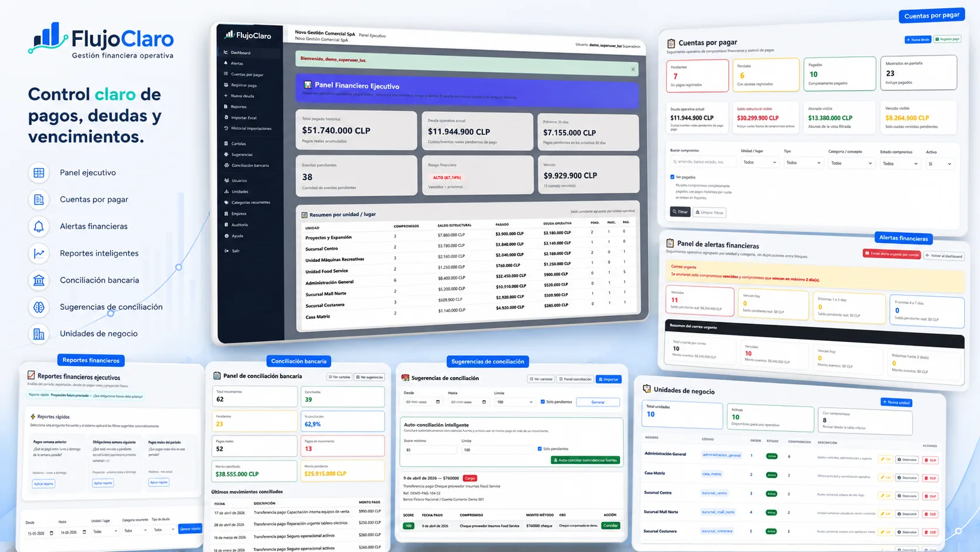Click the Importar Excel icon in the sidebar
980x552 pixels.
[226, 117]
